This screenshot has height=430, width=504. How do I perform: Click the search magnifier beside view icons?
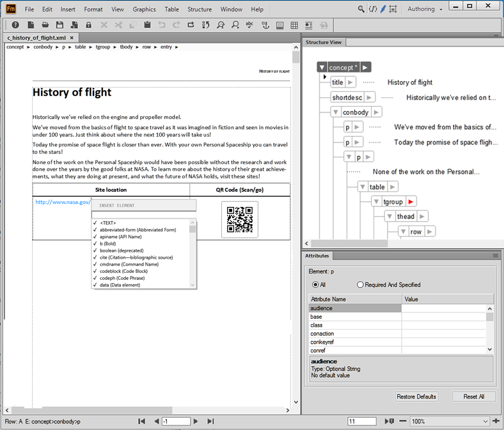tap(361, 9)
